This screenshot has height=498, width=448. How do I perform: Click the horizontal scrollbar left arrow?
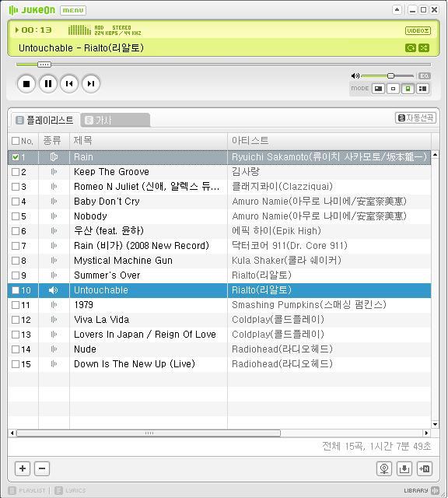12,433
